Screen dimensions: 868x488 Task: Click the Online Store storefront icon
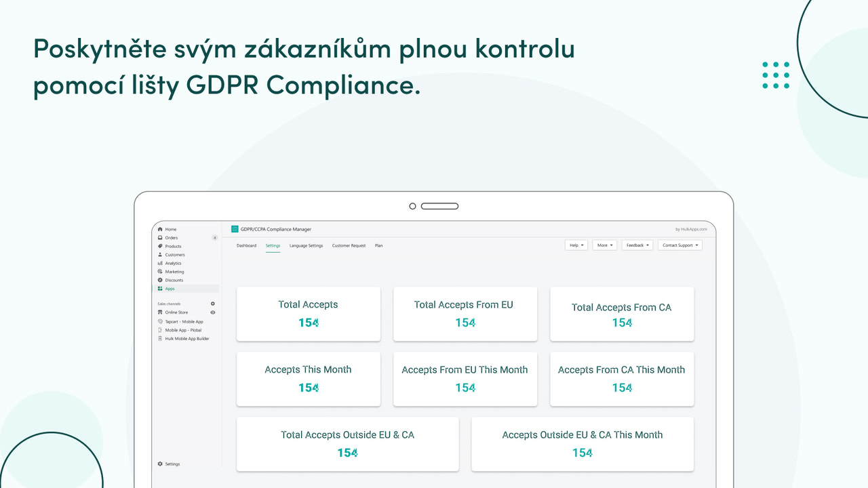(x=160, y=312)
